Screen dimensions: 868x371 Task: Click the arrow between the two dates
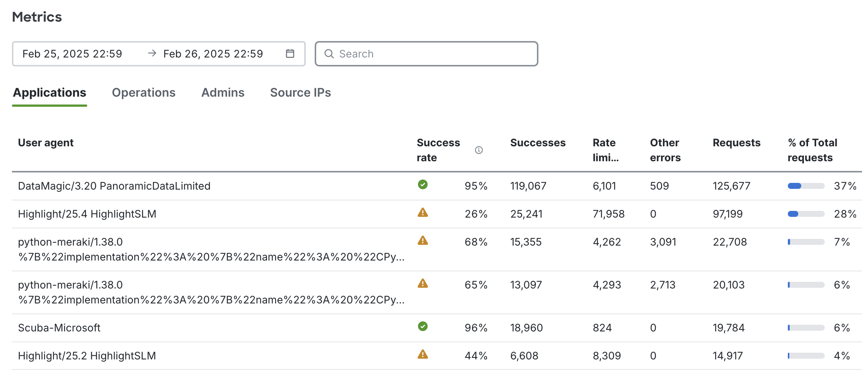pos(152,53)
